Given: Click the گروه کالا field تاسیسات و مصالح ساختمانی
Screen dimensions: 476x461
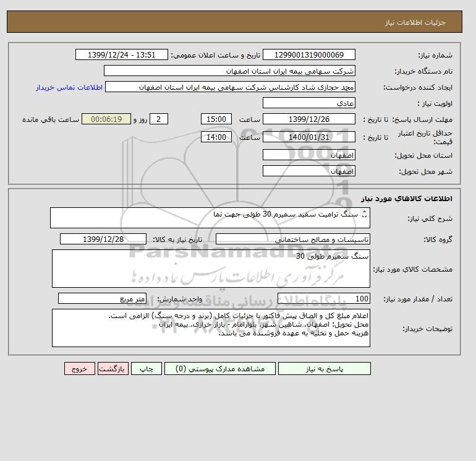Looking at the screenshot, I should 292,239.
